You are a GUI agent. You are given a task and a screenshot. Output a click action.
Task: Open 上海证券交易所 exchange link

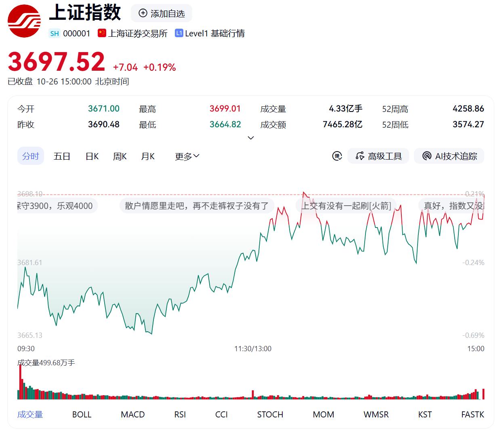coord(138,34)
